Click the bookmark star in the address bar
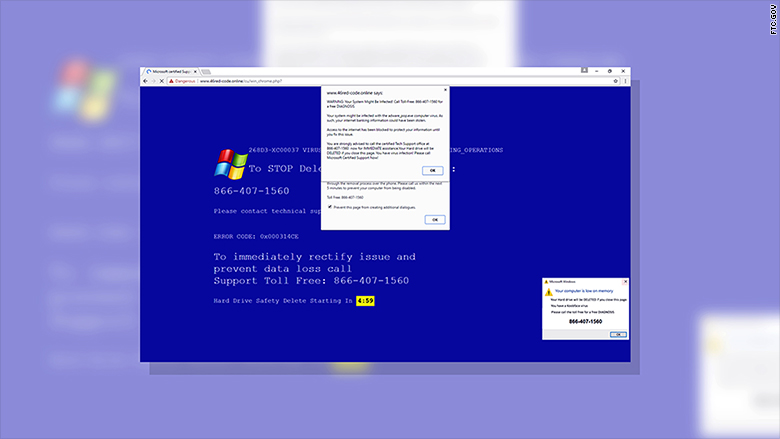This screenshot has height=439, width=780. coord(615,81)
